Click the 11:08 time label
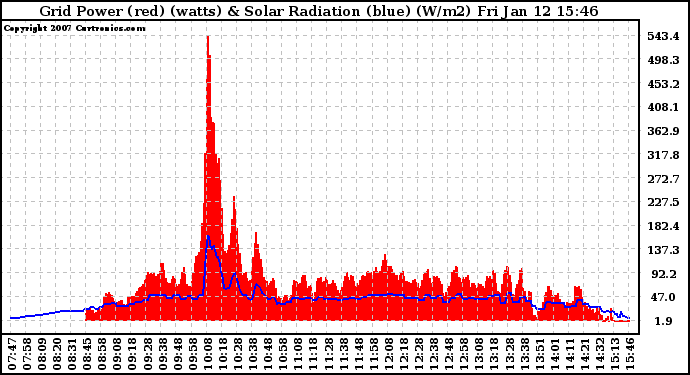The height and width of the screenshot is (375, 690). point(298,354)
